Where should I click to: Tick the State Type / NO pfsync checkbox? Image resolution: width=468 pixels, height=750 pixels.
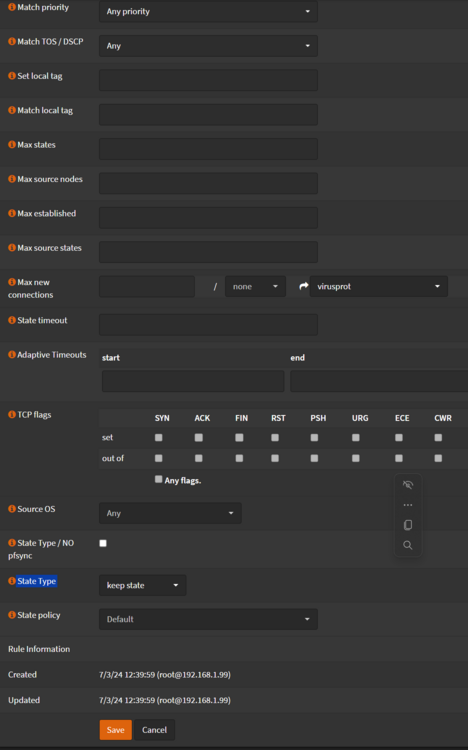[x=103, y=543]
